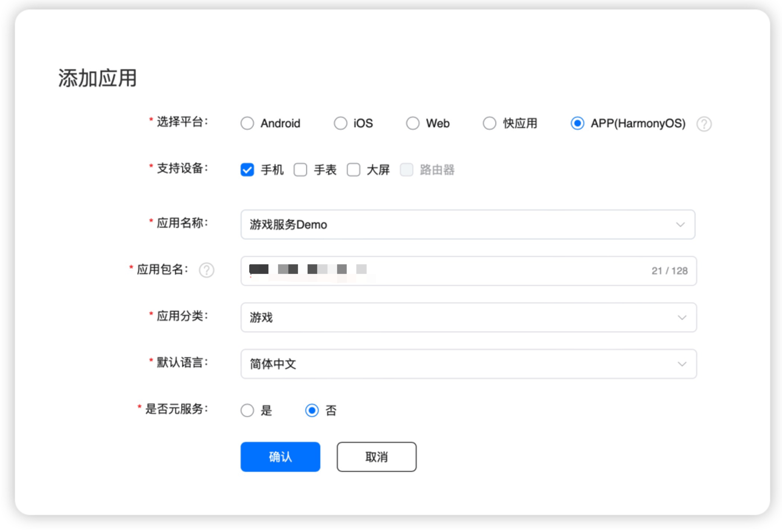Select 否 for 是否元服务
The height and width of the screenshot is (532, 782).
pyautogui.click(x=312, y=410)
